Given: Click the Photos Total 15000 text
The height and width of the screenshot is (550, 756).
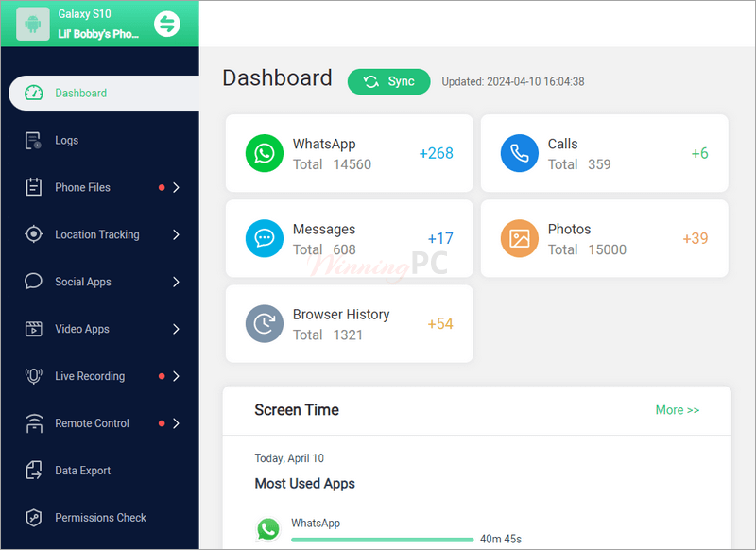Looking at the screenshot, I should [587, 249].
